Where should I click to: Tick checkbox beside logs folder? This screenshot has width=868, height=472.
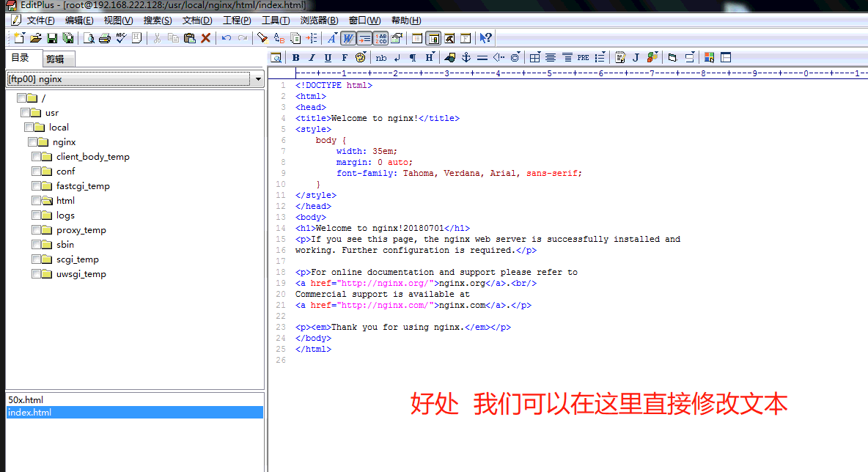click(37, 215)
